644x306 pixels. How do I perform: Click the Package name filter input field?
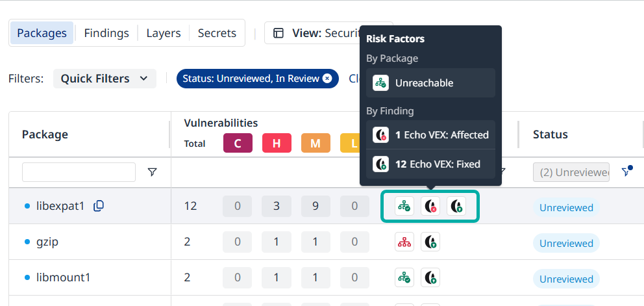point(79,172)
